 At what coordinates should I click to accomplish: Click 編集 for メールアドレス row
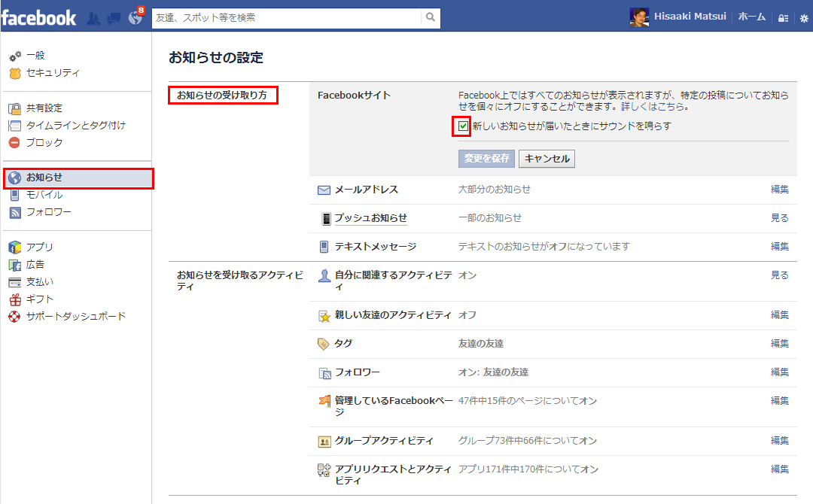point(780,189)
